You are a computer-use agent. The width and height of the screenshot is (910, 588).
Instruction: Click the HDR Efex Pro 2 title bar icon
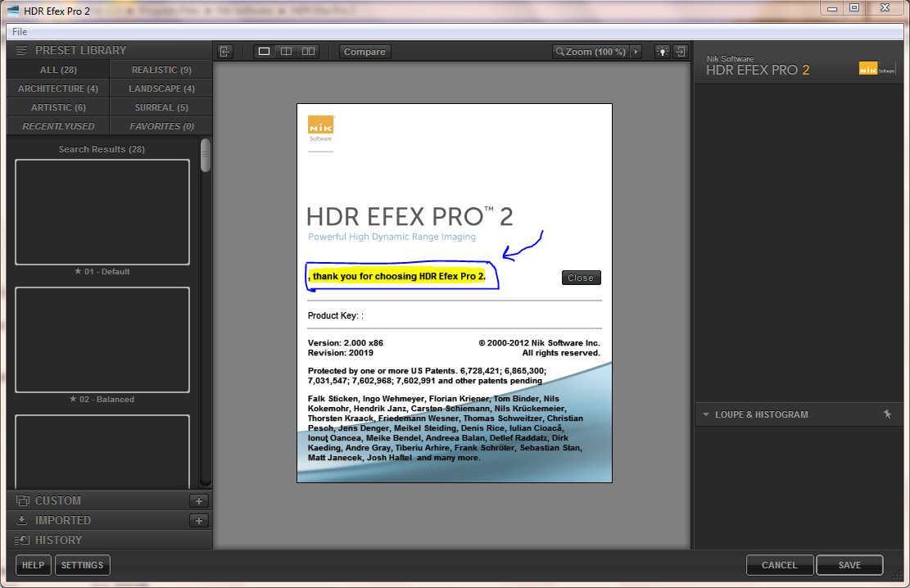point(13,11)
